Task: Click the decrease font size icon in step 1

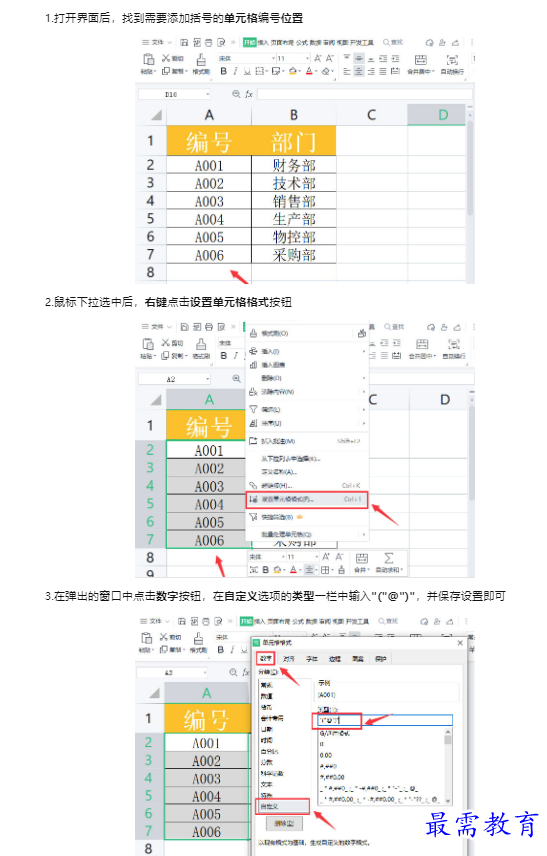Action: point(330,58)
